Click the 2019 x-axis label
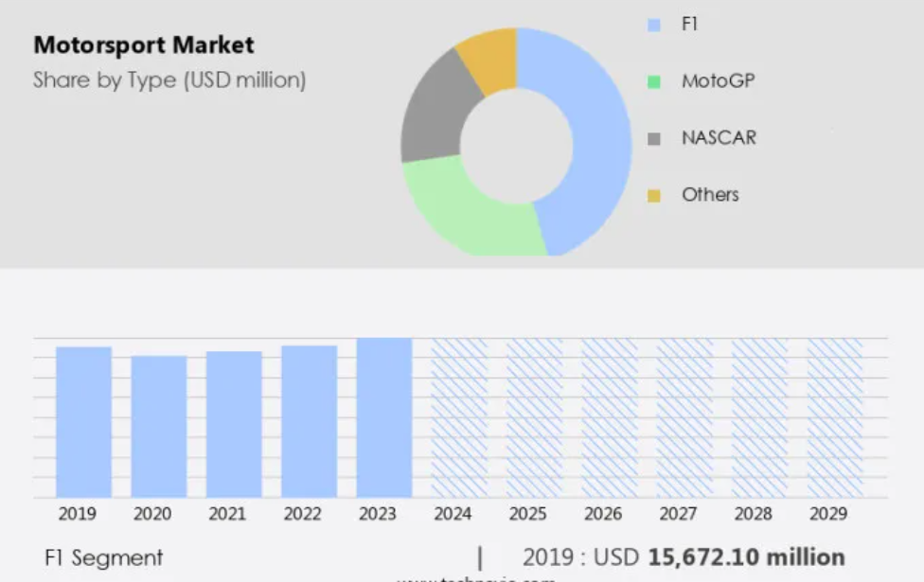924x582 pixels. click(x=78, y=514)
